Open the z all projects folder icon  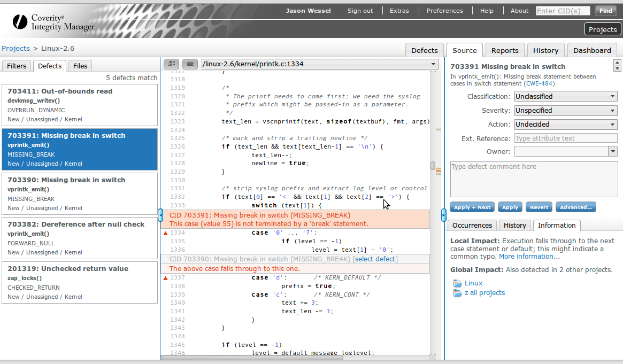coord(457,293)
